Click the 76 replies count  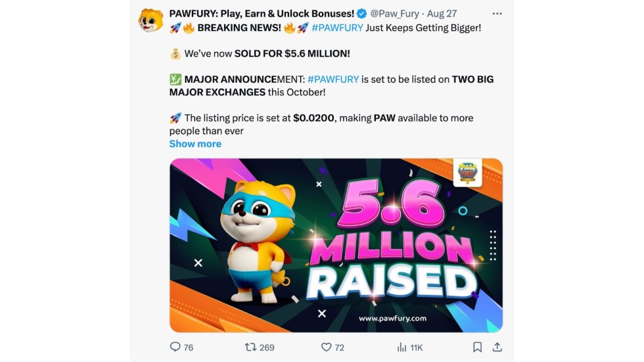pyautogui.click(x=189, y=347)
